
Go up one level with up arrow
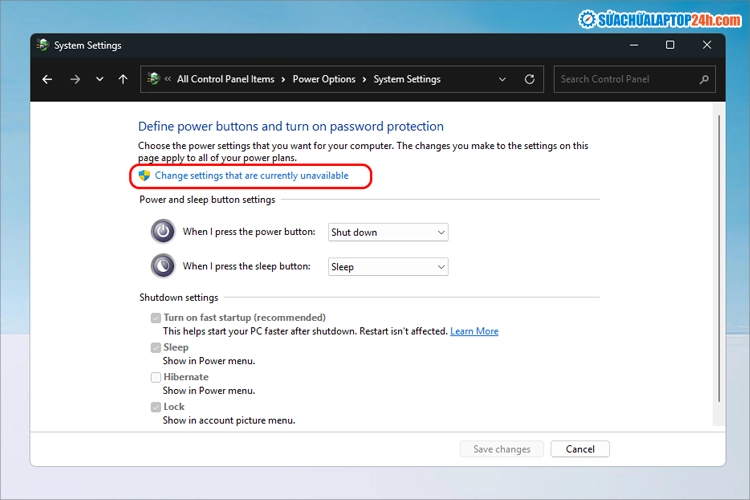click(123, 79)
